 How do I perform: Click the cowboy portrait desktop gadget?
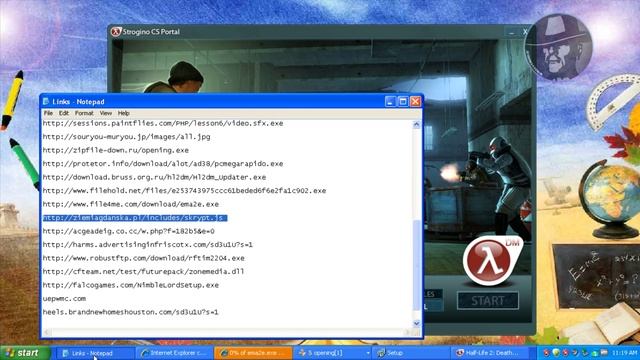coord(560,47)
